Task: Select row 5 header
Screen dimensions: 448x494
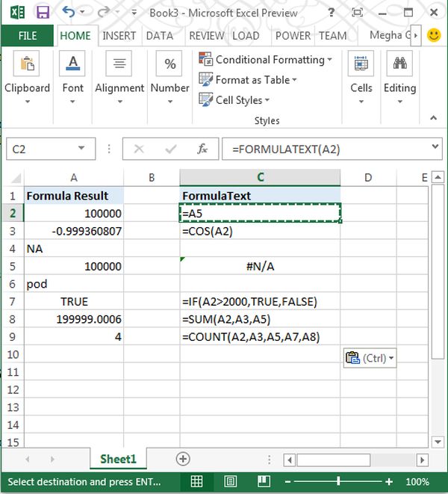Action: [13, 266]
